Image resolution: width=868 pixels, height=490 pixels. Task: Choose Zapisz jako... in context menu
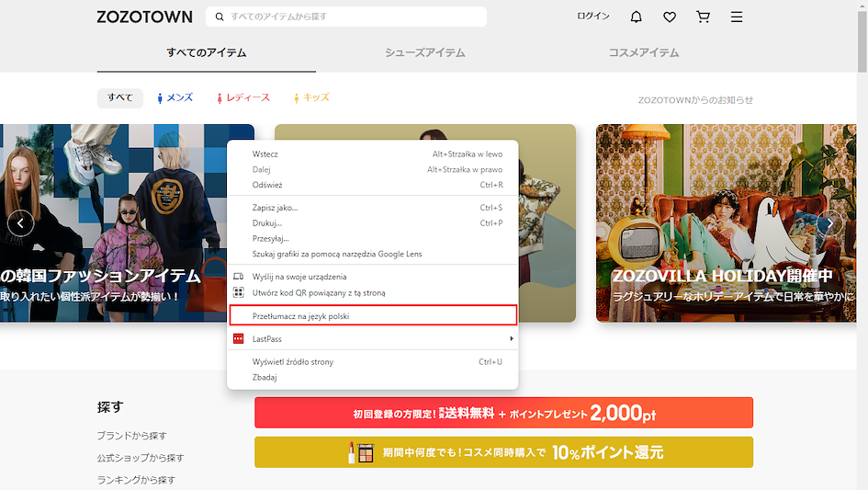(x=373, y=208)
